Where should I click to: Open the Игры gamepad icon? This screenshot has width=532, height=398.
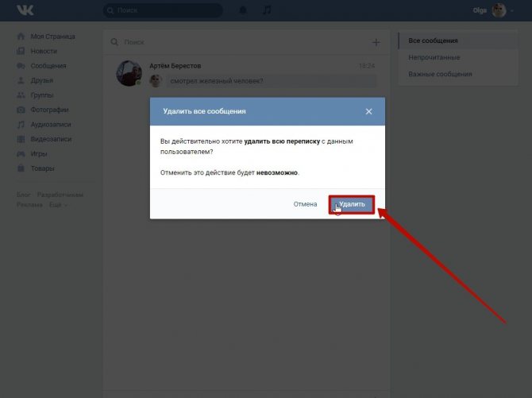pyautogui.click(x=21, y=154)
